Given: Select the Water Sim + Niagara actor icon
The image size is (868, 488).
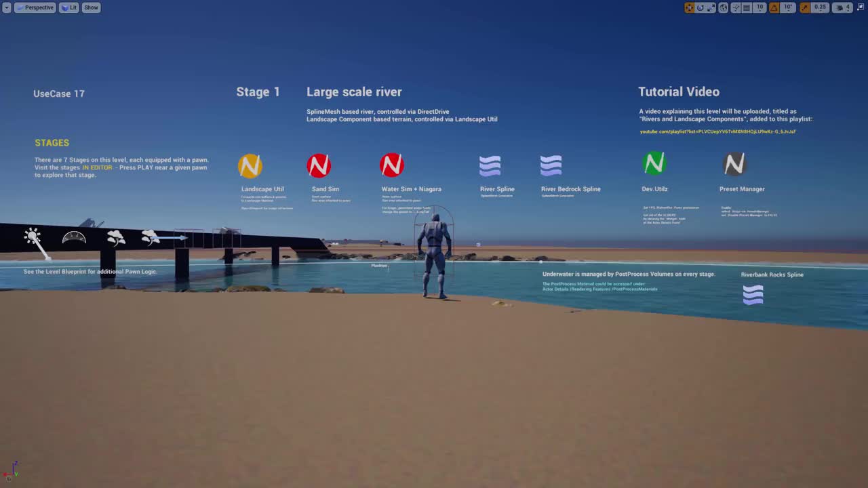Looking at the screenshot, I should coord(392,165).
